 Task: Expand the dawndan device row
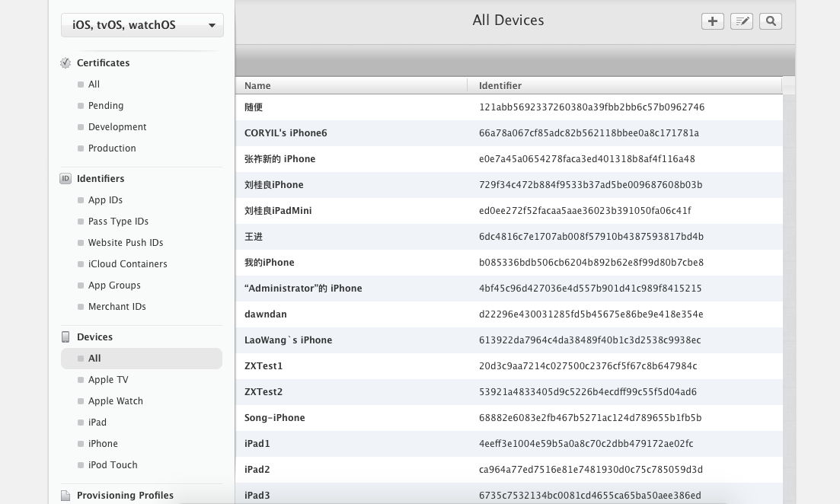(266, 314)
